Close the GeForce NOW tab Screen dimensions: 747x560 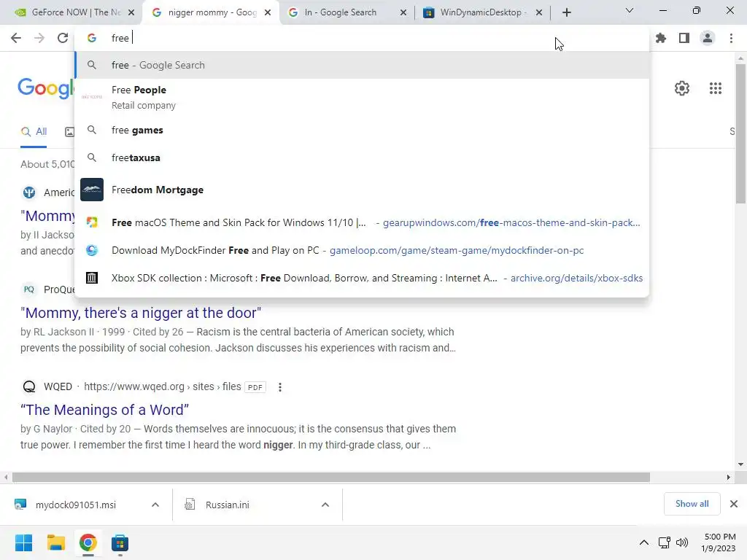click(x=131, y=12)
